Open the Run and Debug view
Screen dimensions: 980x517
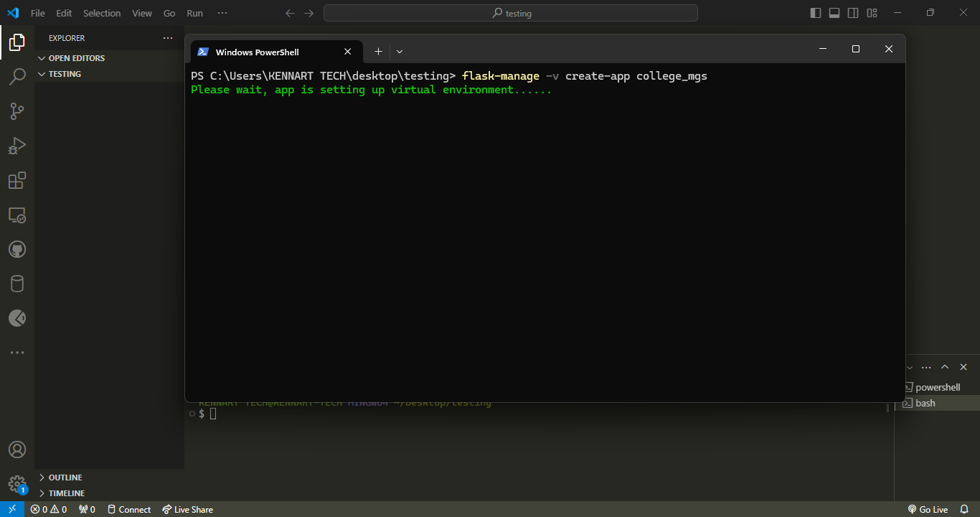[x=17, y=146]
